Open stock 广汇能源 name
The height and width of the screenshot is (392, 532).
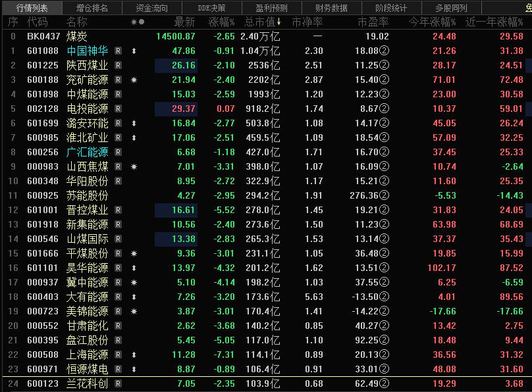click(x=88, y=152)
